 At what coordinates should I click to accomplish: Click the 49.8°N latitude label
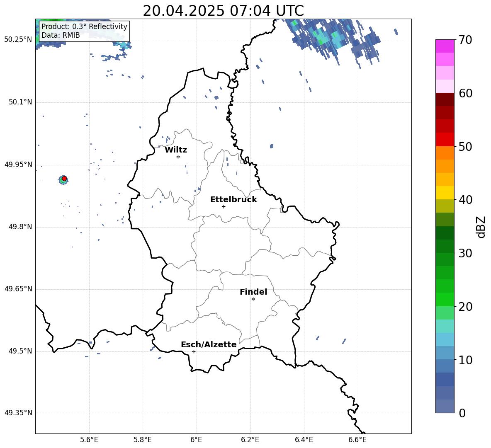pos(20,227)
